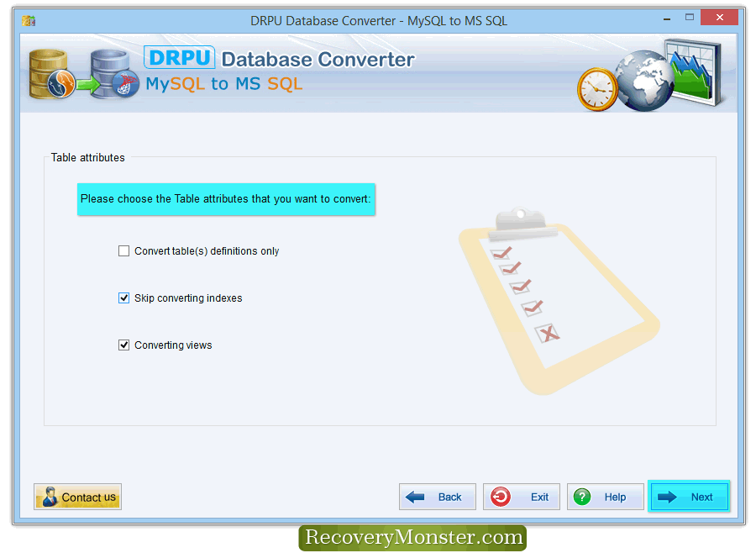This screenshot has height=553, width=756.
Task: Uncheck Converting views checkbox
Action: 124,345
